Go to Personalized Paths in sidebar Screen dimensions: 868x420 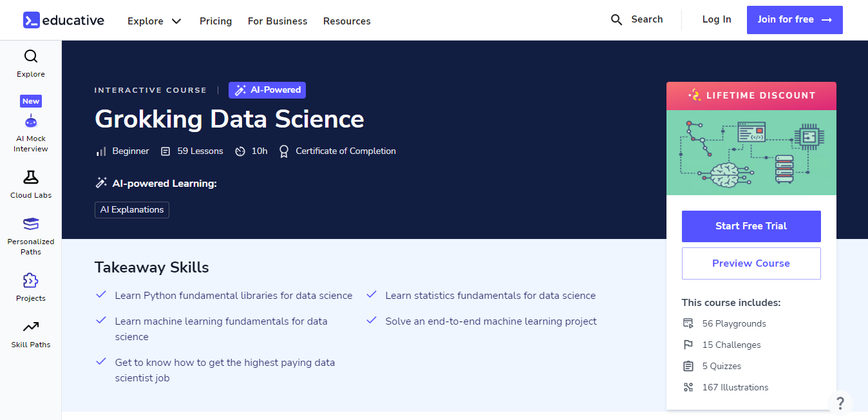(31, 224)
